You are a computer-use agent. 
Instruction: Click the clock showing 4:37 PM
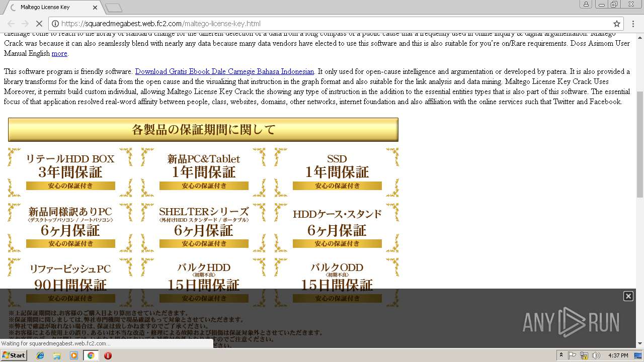618,355
